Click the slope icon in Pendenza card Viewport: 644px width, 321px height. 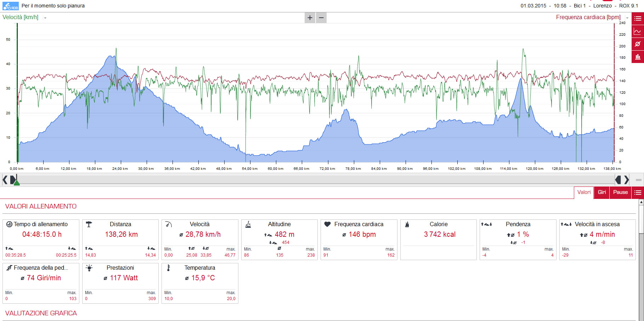pos(486,224)
